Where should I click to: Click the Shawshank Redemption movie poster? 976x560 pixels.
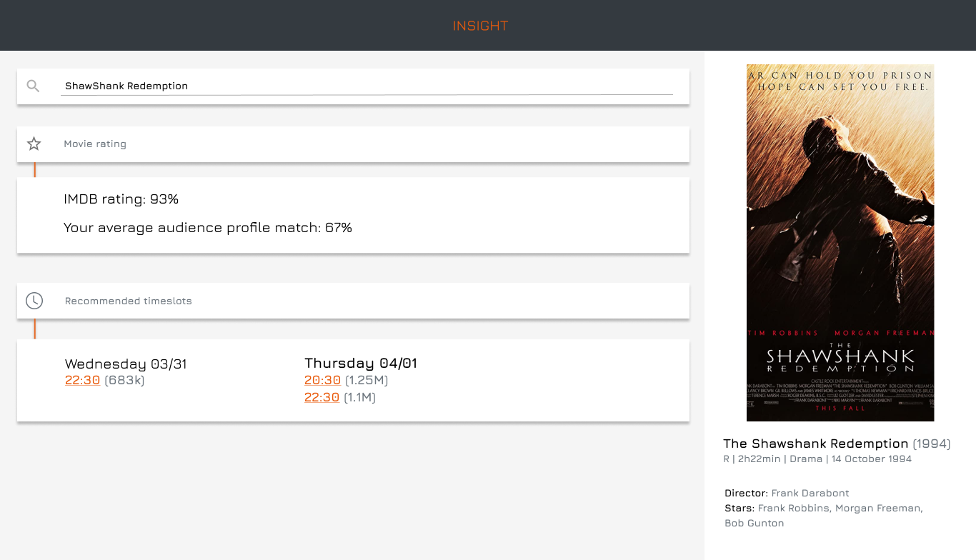[x=840, y=243]
